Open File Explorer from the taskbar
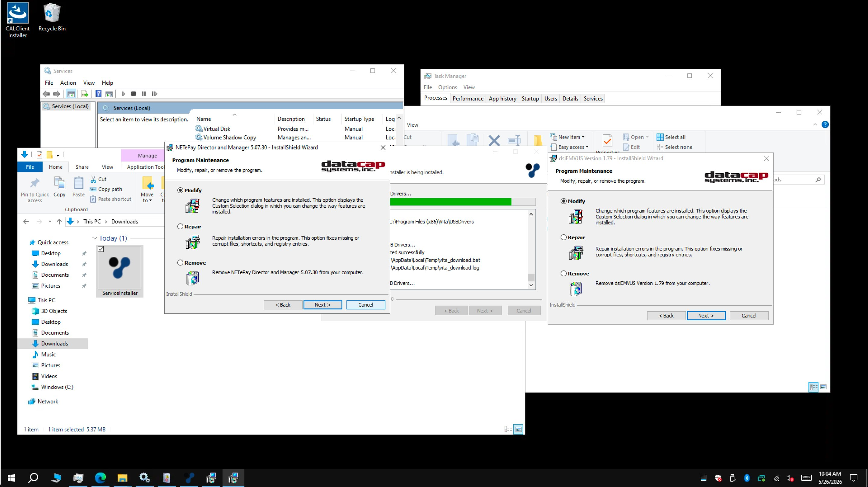This screenshot has height=487, width=868. [122, 478]
